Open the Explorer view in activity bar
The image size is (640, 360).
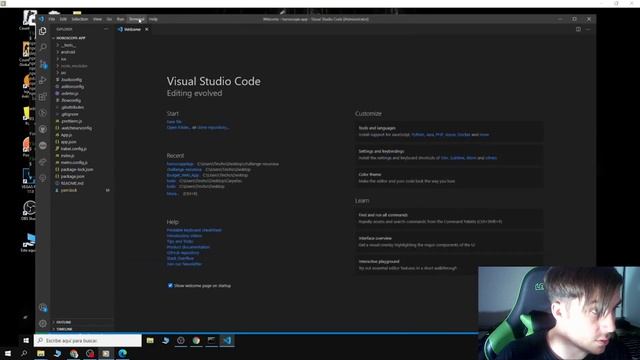click(x=43, y=31)
